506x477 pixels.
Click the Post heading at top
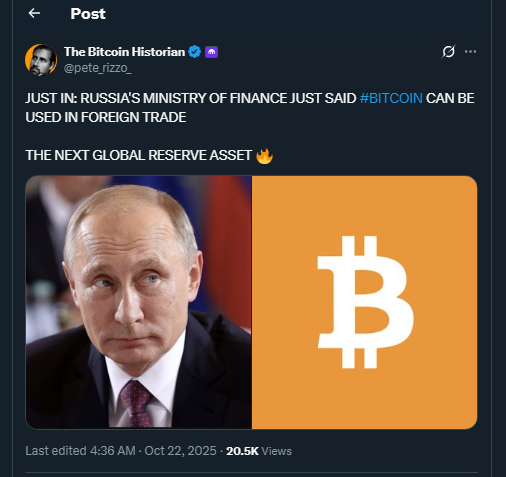pyautogui.click(x=88, y=14)
